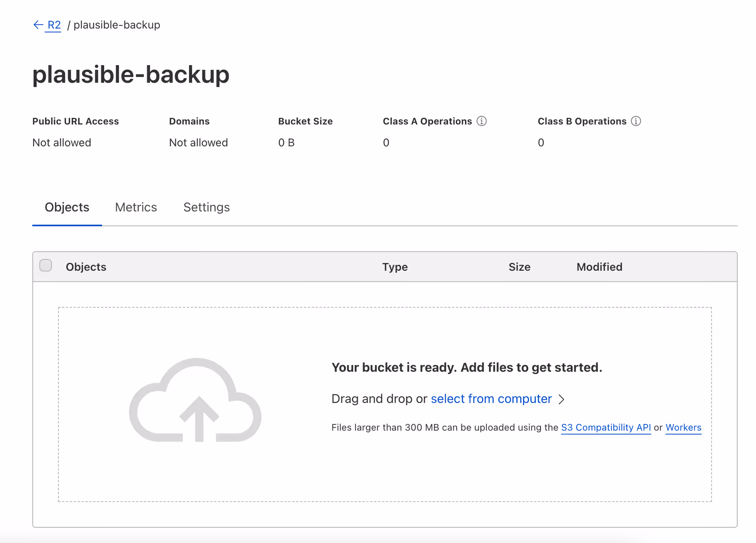Screen dimensions: 756x543
Task: Open the S3 Compatibility API link
Action: (606, 428)
